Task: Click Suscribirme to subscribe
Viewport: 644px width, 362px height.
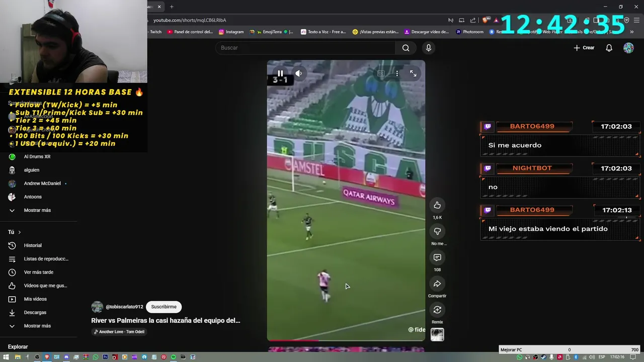Action: point(164,307)
